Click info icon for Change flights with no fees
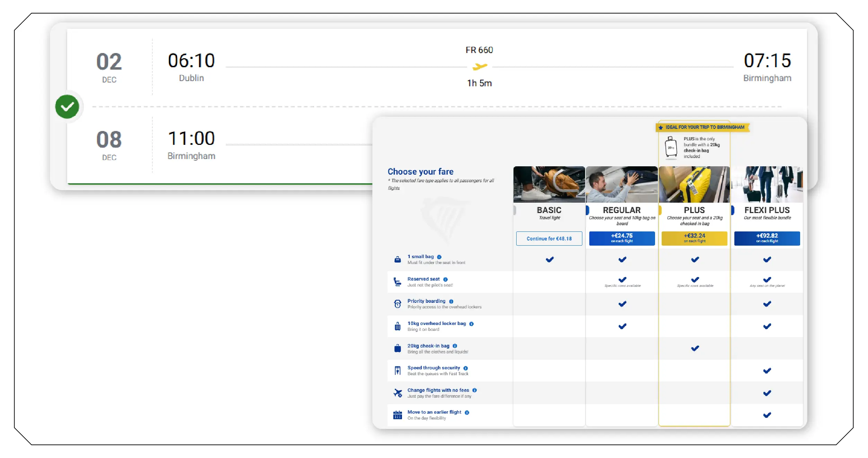Viewport: 868px width, 458px height. (x=474, y=390)
